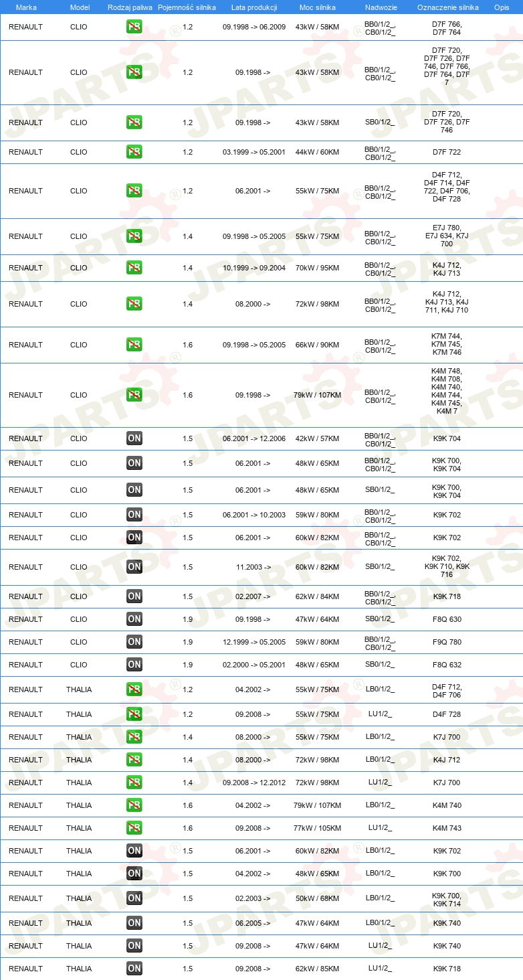Select the 62kW / 84KM power cell
Image resolution: width=523 pixels, height=980 pixels.
click(x=317, y=596)
